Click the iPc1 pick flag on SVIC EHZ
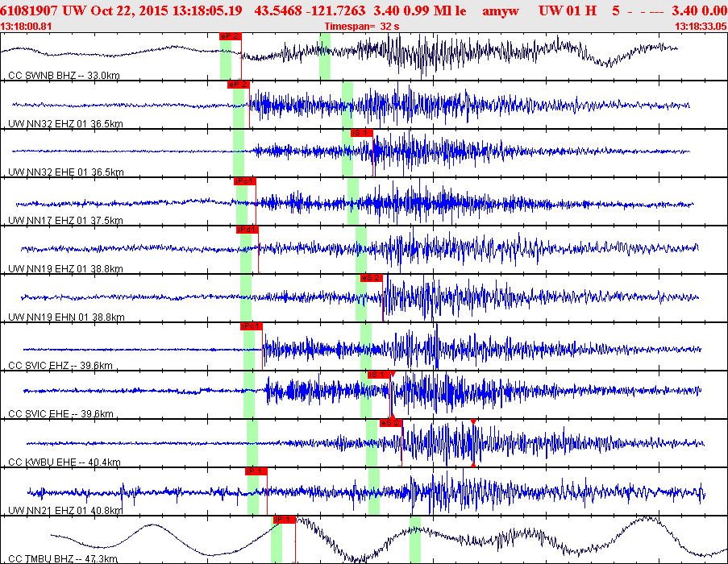Viewport: 728px width, 564px height. pos(252,326)
